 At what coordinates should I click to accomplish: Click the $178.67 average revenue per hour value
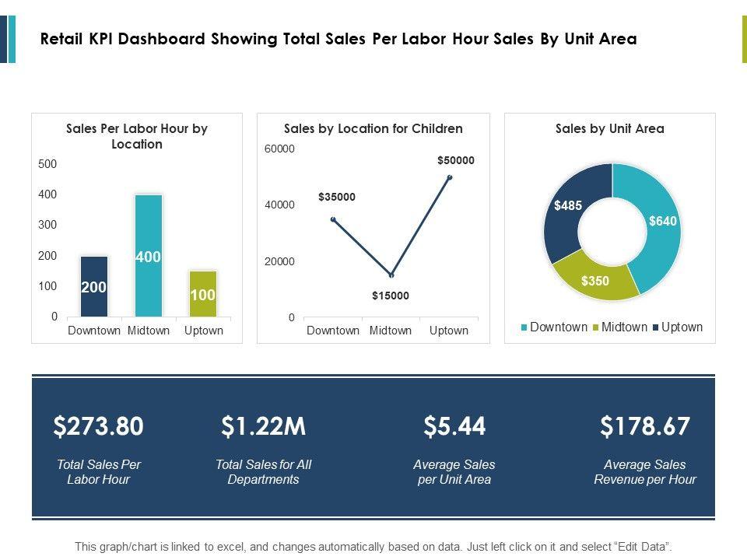(645, 426)
